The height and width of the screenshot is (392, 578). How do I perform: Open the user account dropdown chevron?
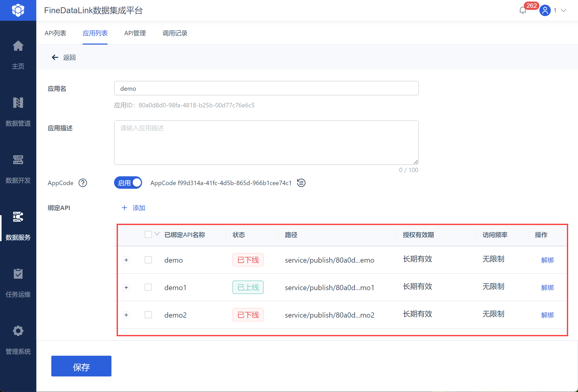(563, 10)
